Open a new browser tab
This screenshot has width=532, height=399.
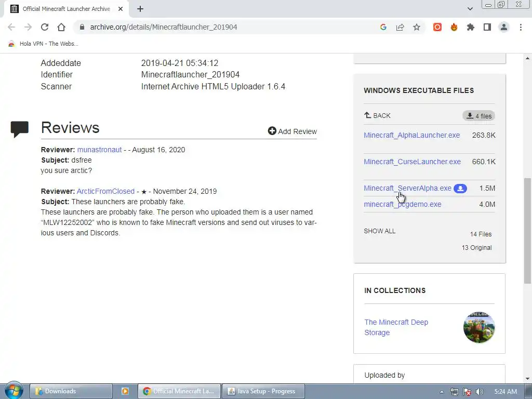(x=140, y=9)
